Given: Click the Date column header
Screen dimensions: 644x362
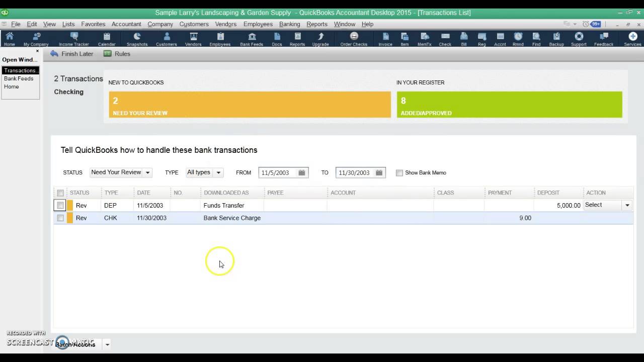Looking at the screenshot, I should coord(152,193).
